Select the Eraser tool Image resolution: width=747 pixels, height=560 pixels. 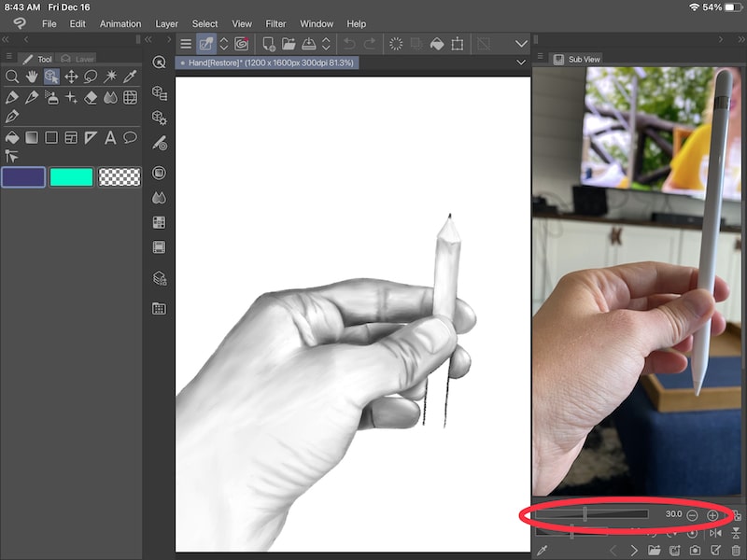click(x=89, y=98)
